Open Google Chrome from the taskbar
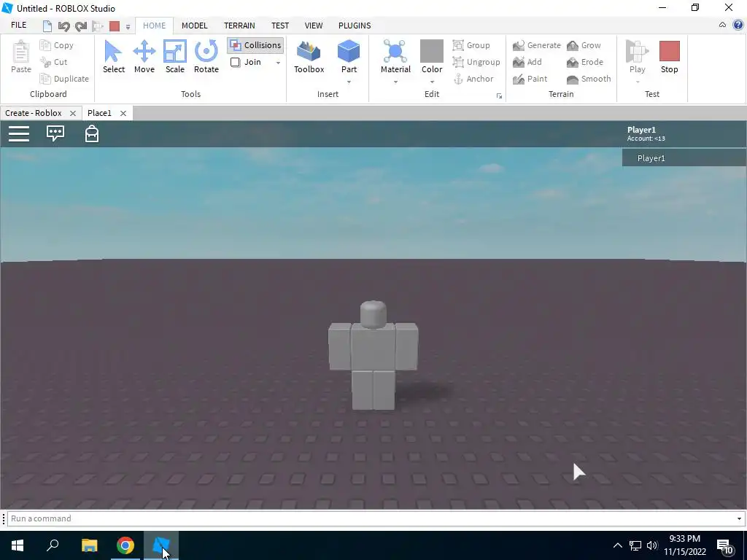The image size is (747, 560). click(x=125, y=545)
